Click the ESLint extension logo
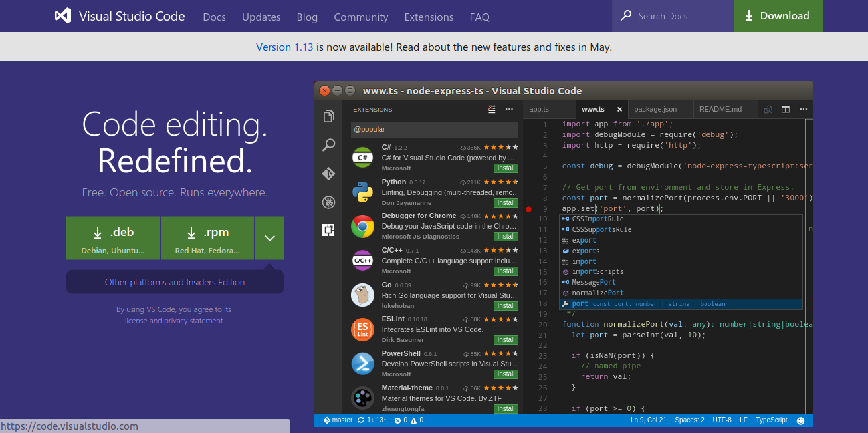The width and height of the screenshot is (868, 433). (362, 329)
